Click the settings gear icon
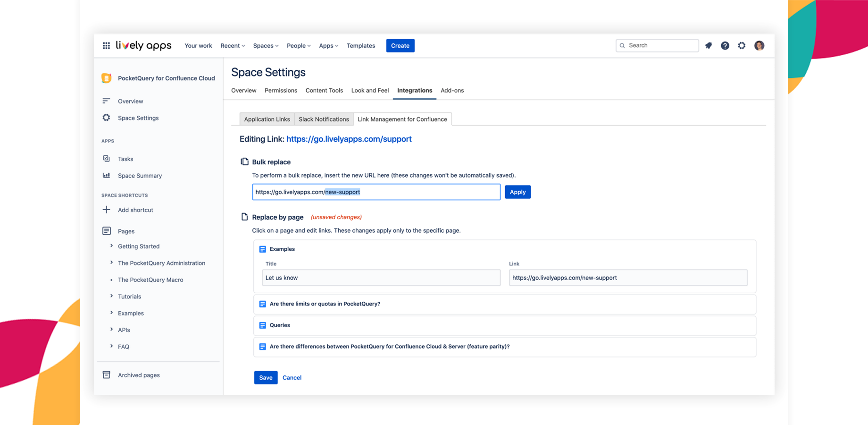 point(742,45)
